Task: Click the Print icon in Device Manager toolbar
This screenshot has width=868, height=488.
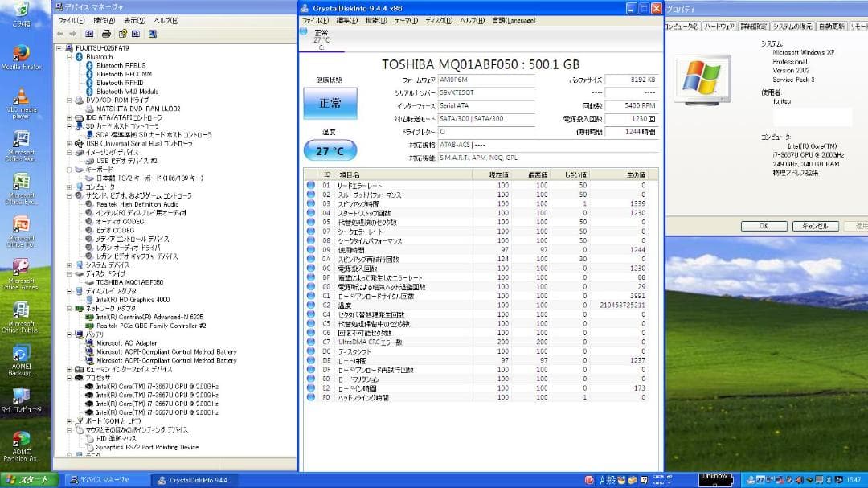Action: coord(105,33)
